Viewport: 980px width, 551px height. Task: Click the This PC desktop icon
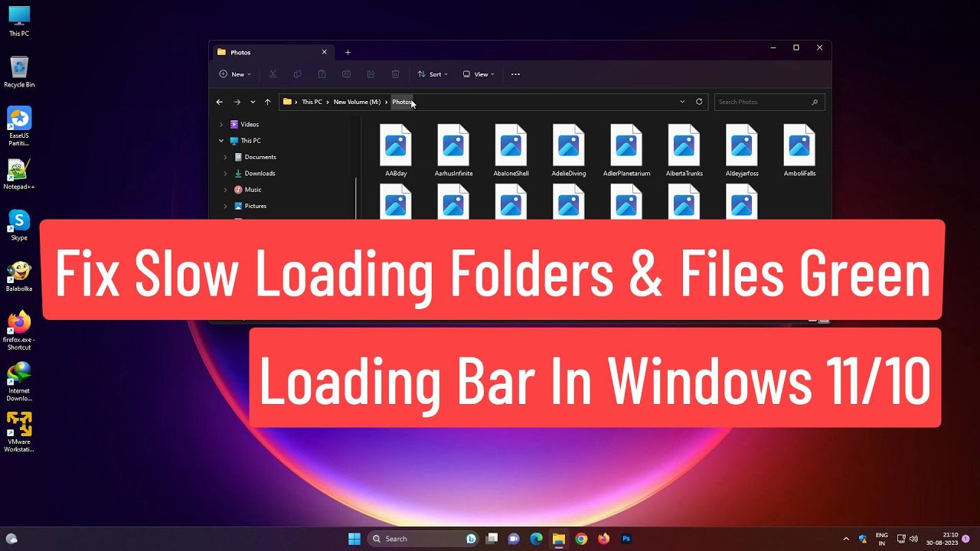click(19, 21)
